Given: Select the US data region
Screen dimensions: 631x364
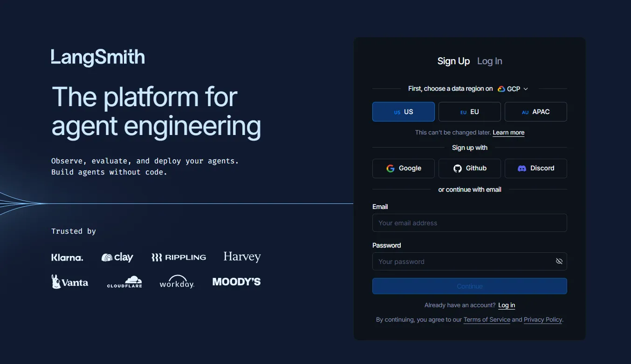Looking at the screenshot, I should pyautogui.click(x=404, y=112).
